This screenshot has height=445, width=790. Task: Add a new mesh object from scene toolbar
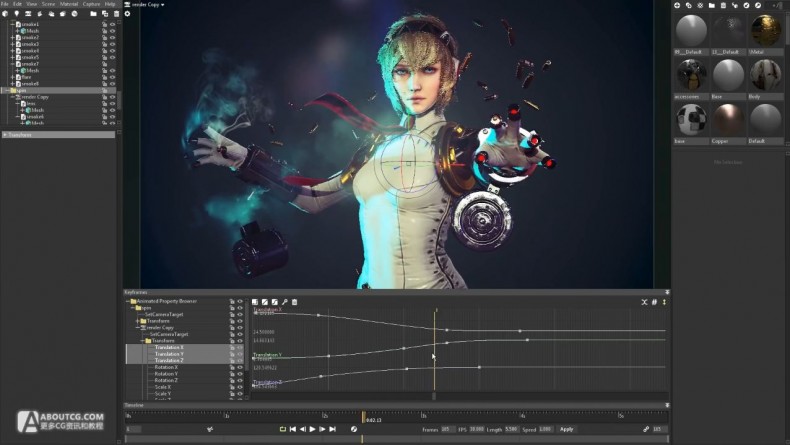[x=6, y=14]
